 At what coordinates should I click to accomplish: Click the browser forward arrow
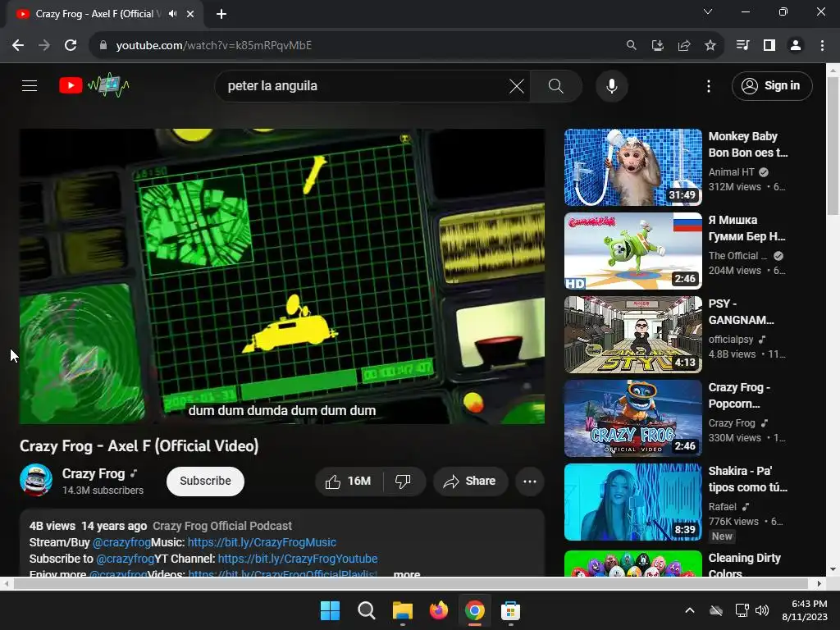point(44,46)
